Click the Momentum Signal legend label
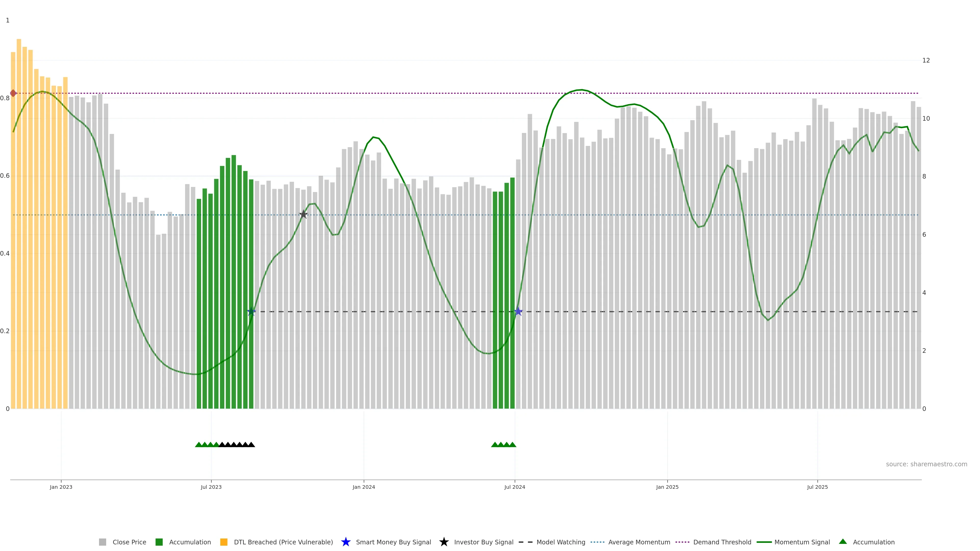The height and width of the screenshot is (551, 980). tap(802, 542)
